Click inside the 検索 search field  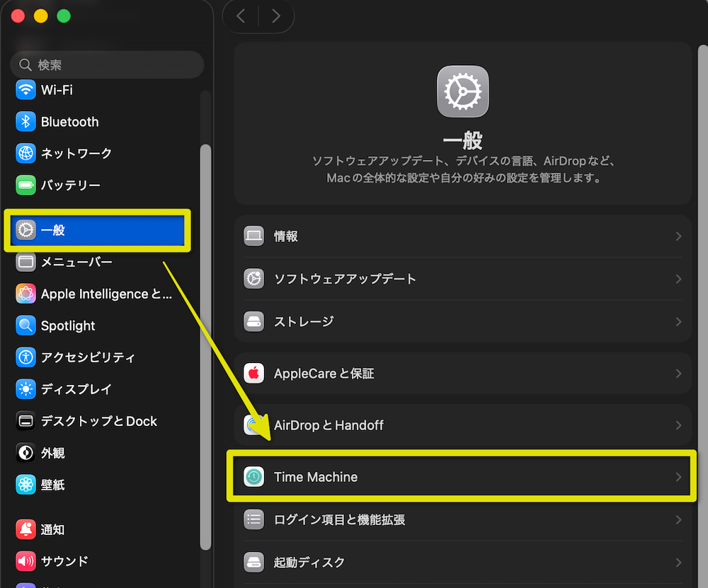[106, 64]
